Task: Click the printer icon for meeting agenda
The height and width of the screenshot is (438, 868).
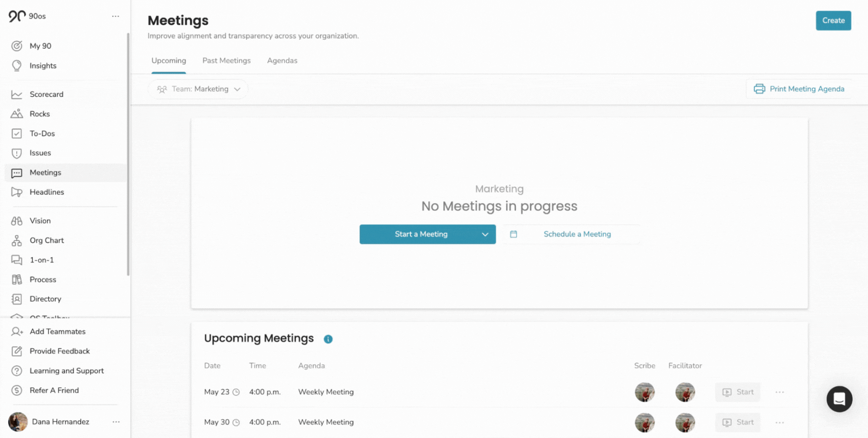Action: point(759,89)
